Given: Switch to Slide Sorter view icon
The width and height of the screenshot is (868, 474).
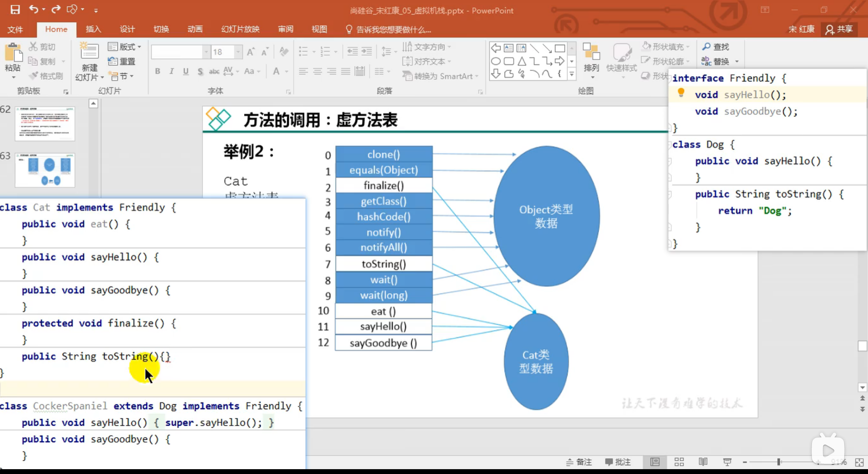Looking at the screenshot, I should 679,462.
